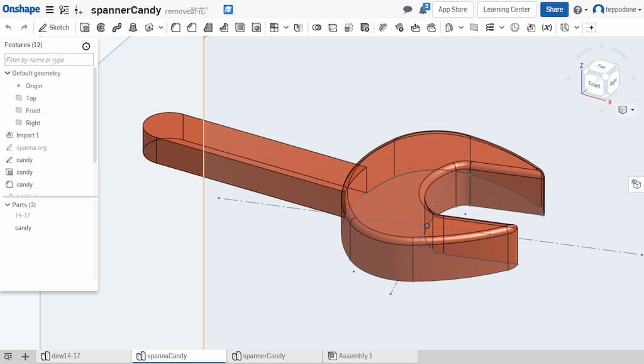Viewport: 644px width, 364px height.
Task: Click the Filter by name or type field
Action: click(x=49, y=60)
